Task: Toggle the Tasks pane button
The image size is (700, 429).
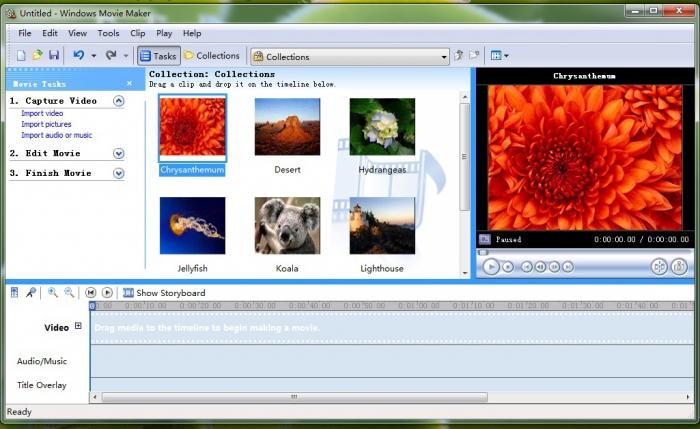Action: [x=158, y=56]
